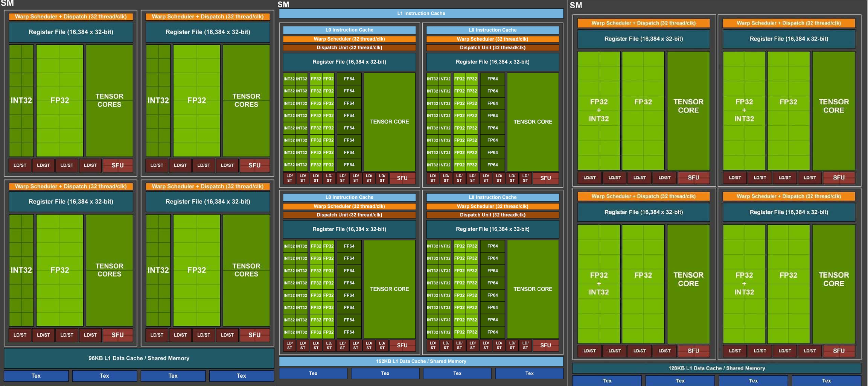The image size is (868, 386).
Task: Toggle the Dispatch Unit (32 thread/clk) bar
Action: tap(349, 47)
